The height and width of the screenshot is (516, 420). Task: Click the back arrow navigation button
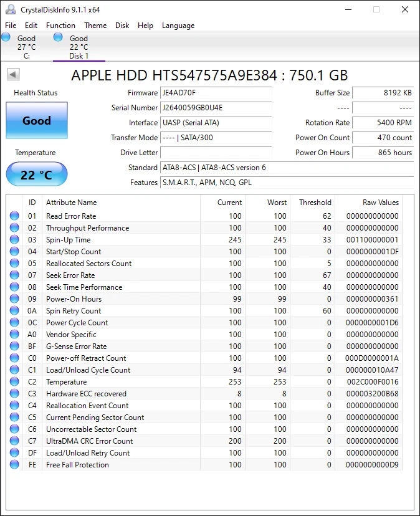click(13, 74)
